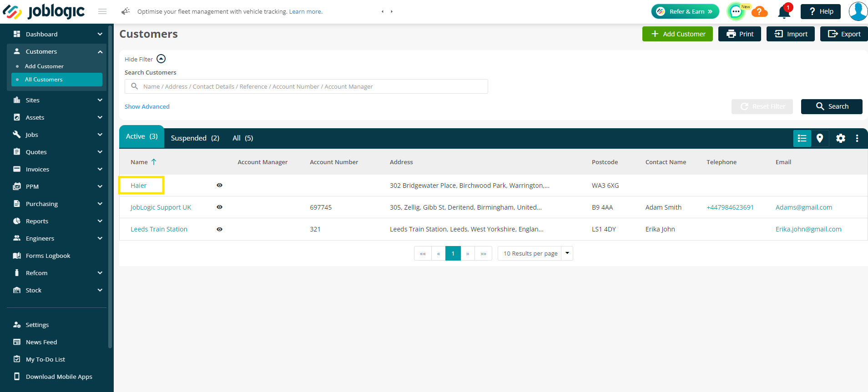Expand the Assets menu
868x392 pixels.
(x=100, y=117)
